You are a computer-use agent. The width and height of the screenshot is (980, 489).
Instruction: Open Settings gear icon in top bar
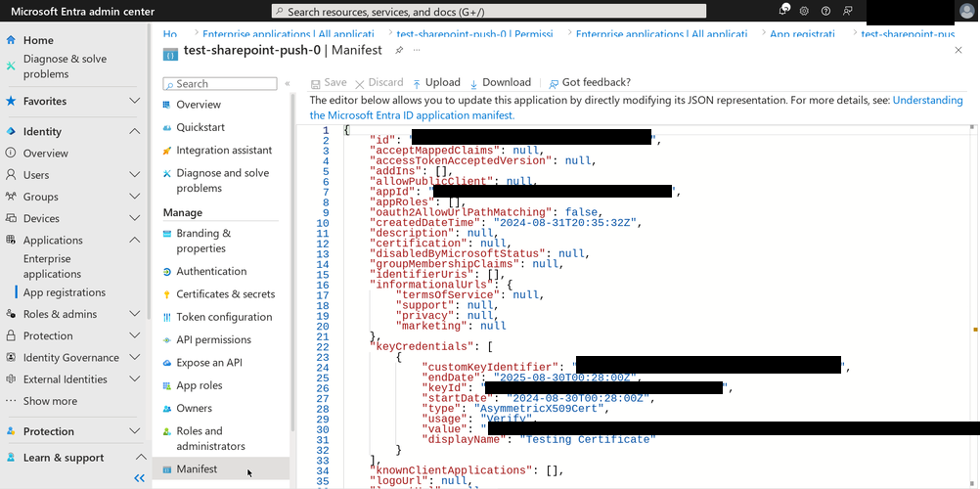click(804, 12)
